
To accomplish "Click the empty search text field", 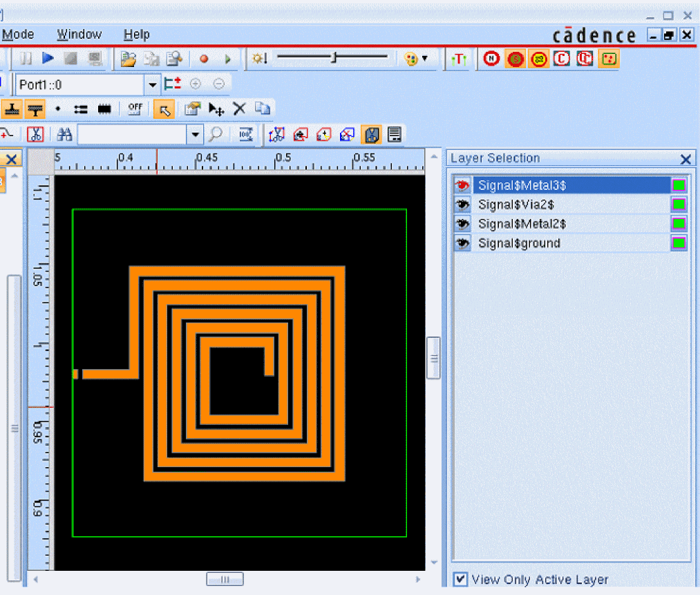I will click(x=132, y=134).
